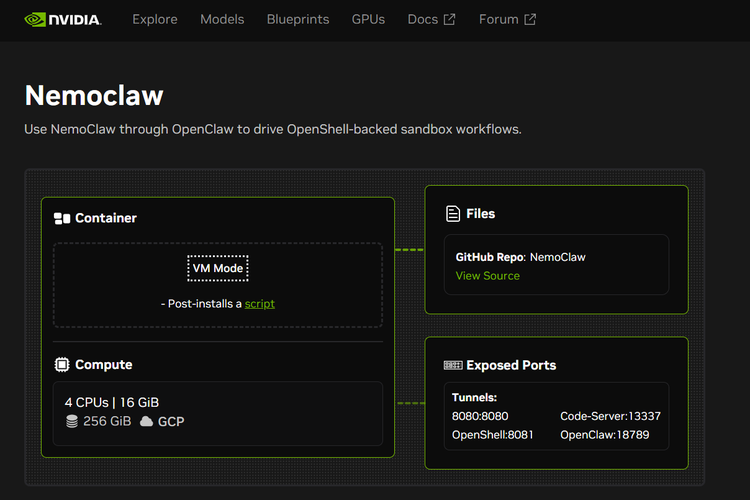Click the Exposed Ports icon
750x500 pixels.
[x=452, y=366]
